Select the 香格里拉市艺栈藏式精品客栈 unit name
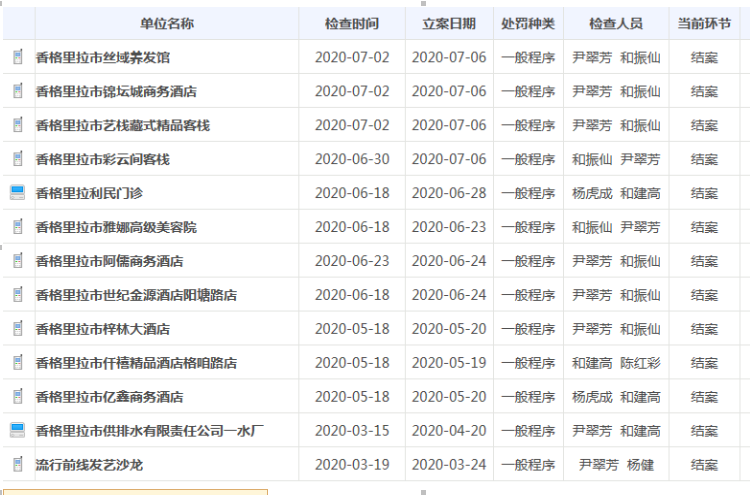 [x=123, y=125]
